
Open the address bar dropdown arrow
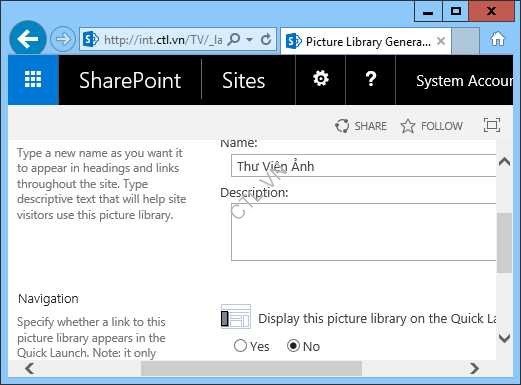click(x=249, y=39)
